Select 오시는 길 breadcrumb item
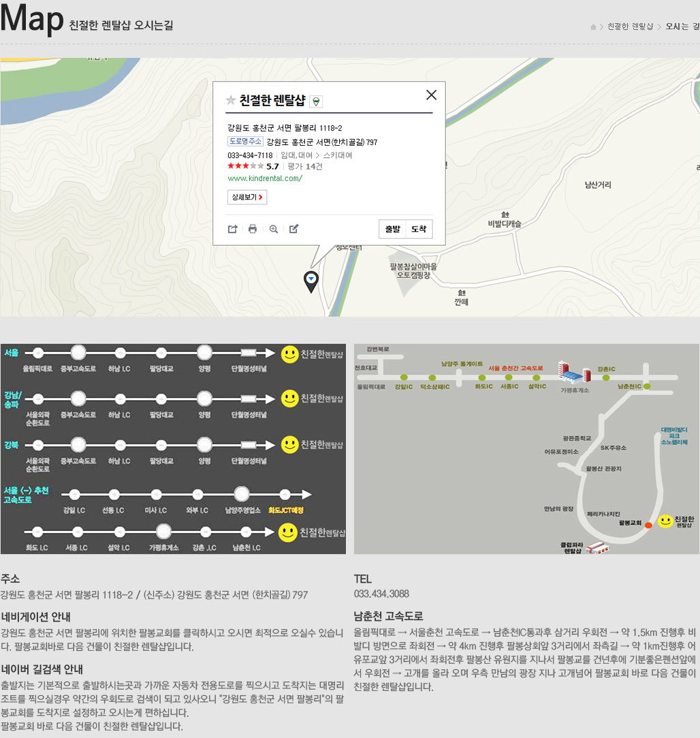This screenshot has width=700, height=738. click(682, 27)
